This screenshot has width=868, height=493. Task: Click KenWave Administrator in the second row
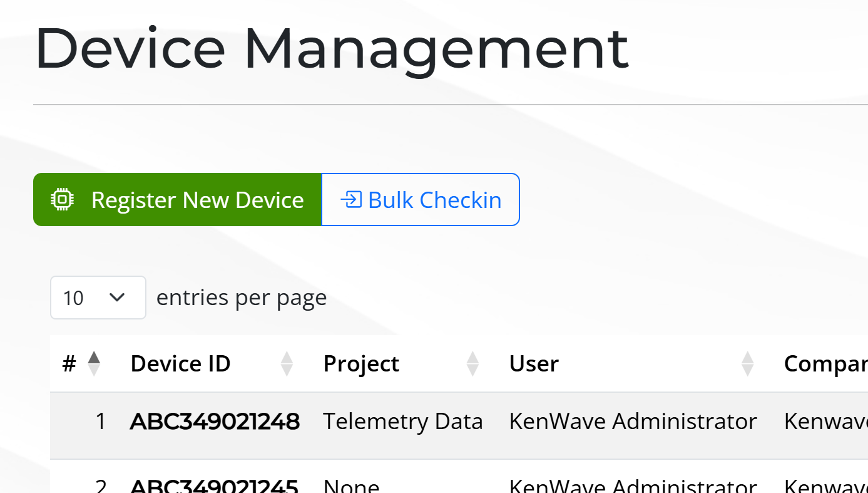(633, 485)
